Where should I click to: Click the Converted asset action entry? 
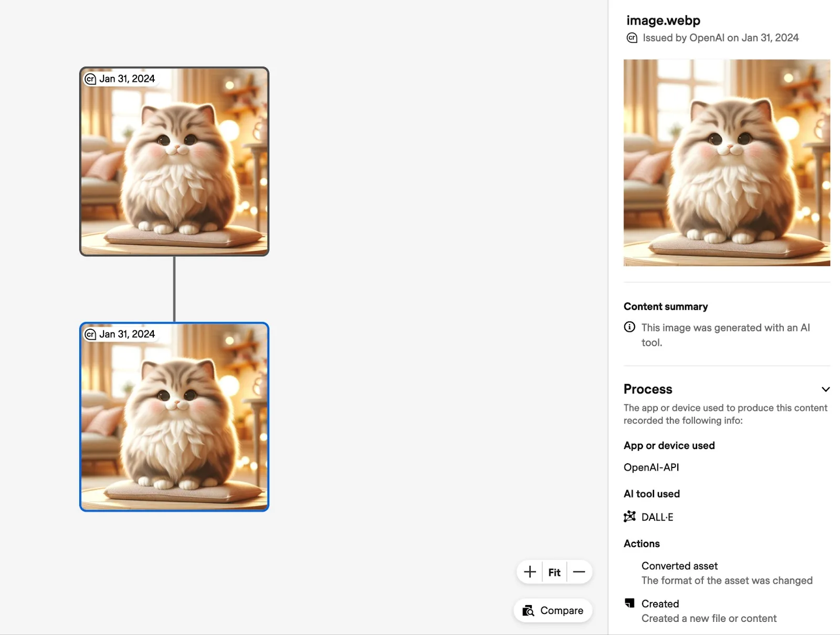click(679, 566)
